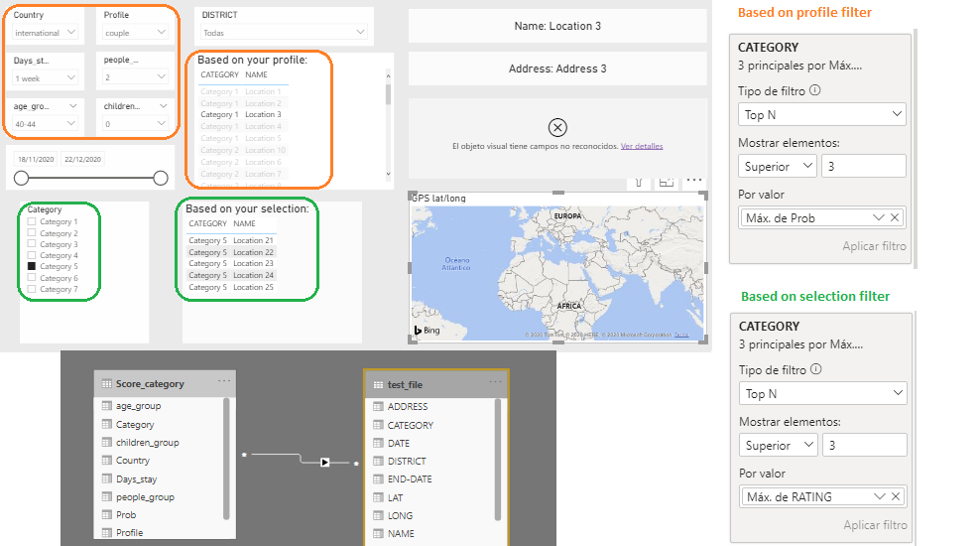Click the Terms link on the map

click(681, 336)
